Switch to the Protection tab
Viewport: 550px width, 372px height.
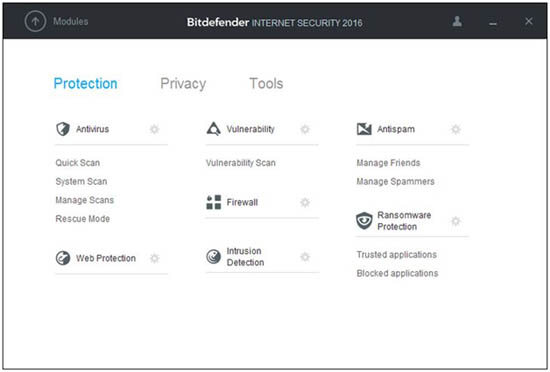point(86,84)
